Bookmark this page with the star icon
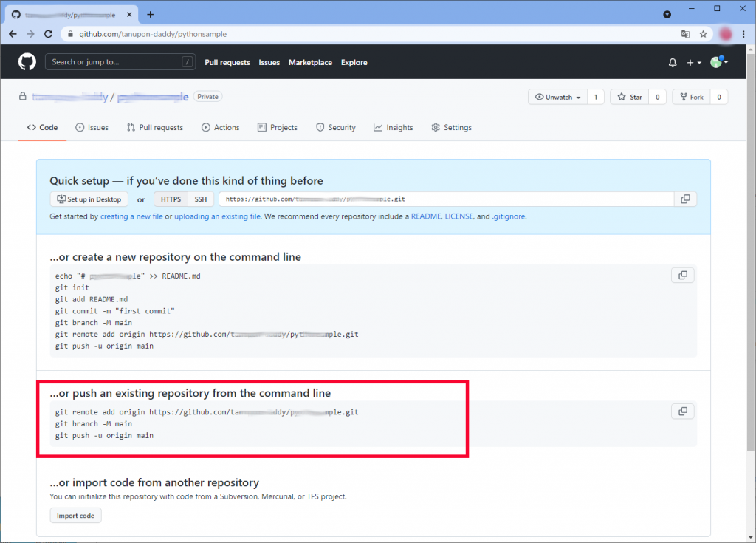 [704, 34]
